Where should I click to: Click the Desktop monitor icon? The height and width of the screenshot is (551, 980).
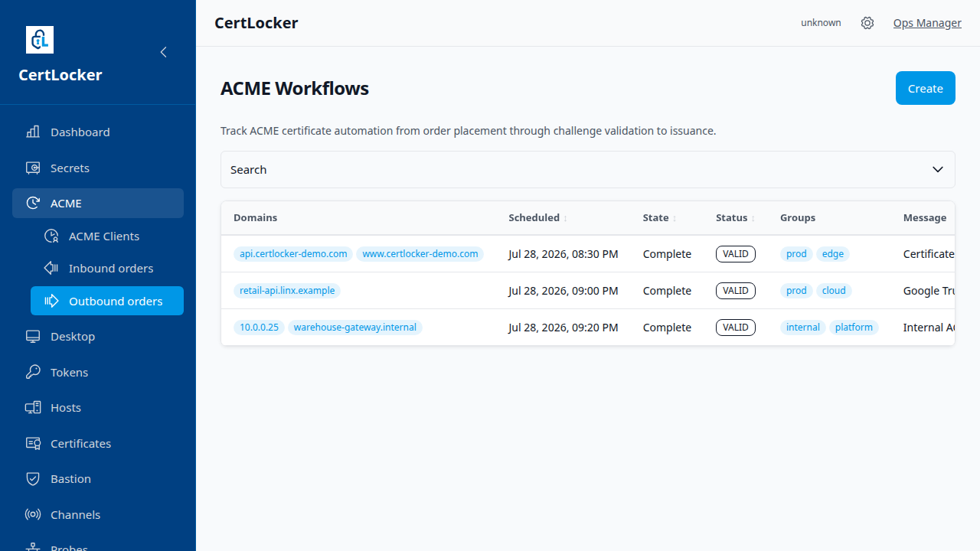point(33,336)
